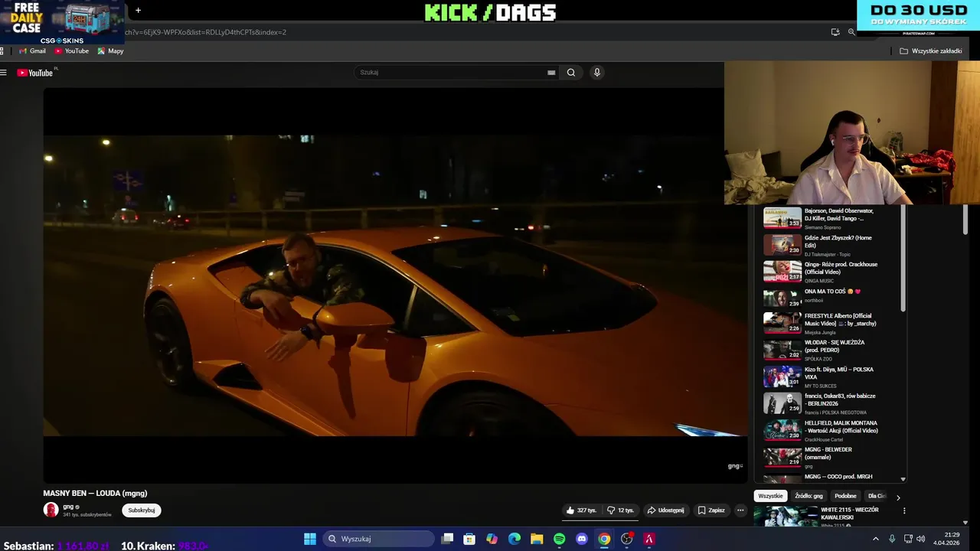Open more actions ellipsis under the video

coord(740,510)
